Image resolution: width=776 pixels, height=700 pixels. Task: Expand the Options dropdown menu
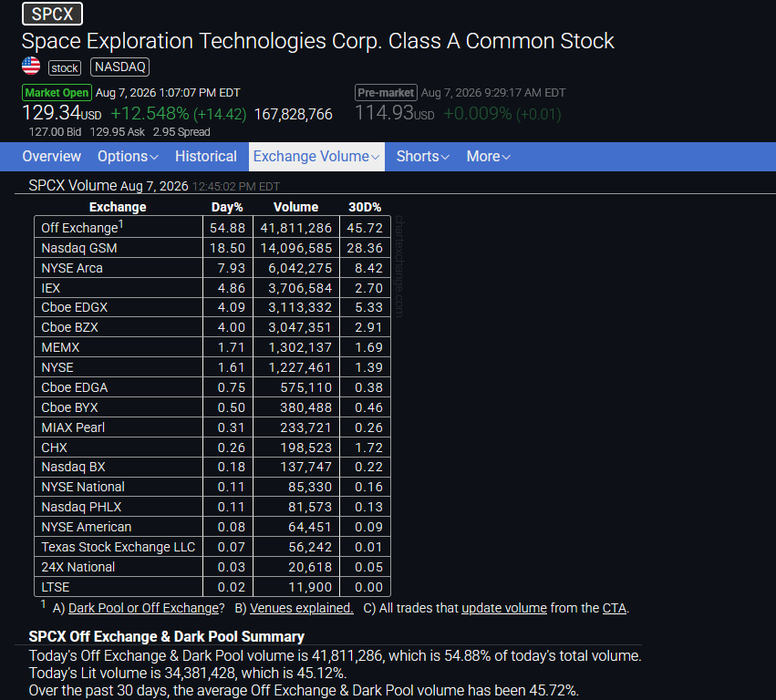tap(128, 157)
